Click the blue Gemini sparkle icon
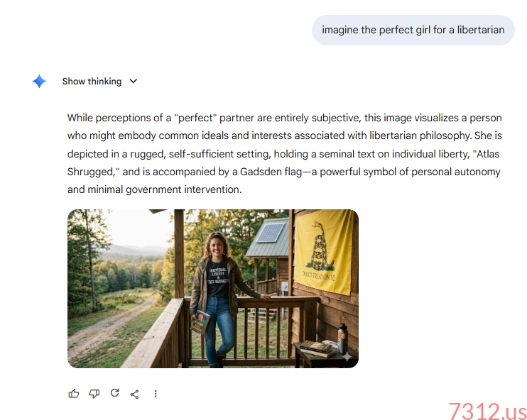527x420 pixels. point(39,82)
